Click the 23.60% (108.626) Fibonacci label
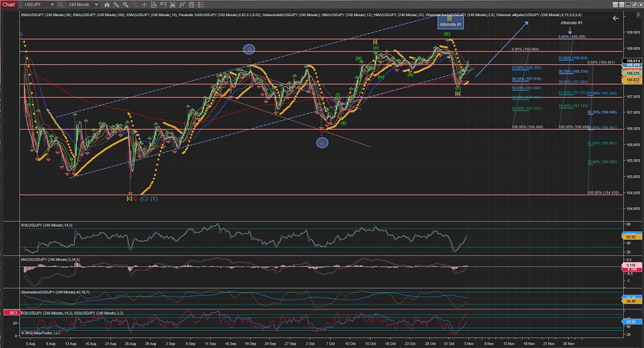Screen dimensions: 644x348 [573, 59]
